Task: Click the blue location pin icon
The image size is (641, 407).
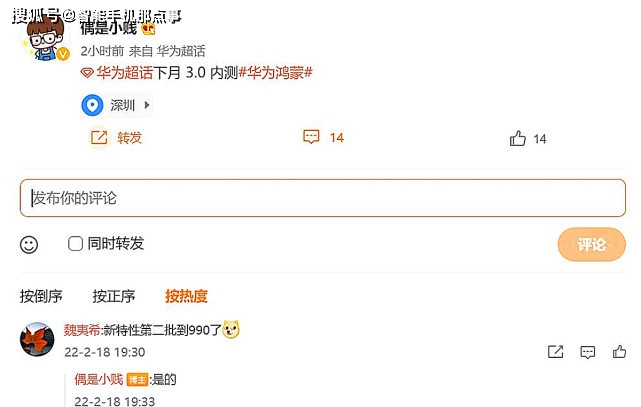Action: coord(92,105)
